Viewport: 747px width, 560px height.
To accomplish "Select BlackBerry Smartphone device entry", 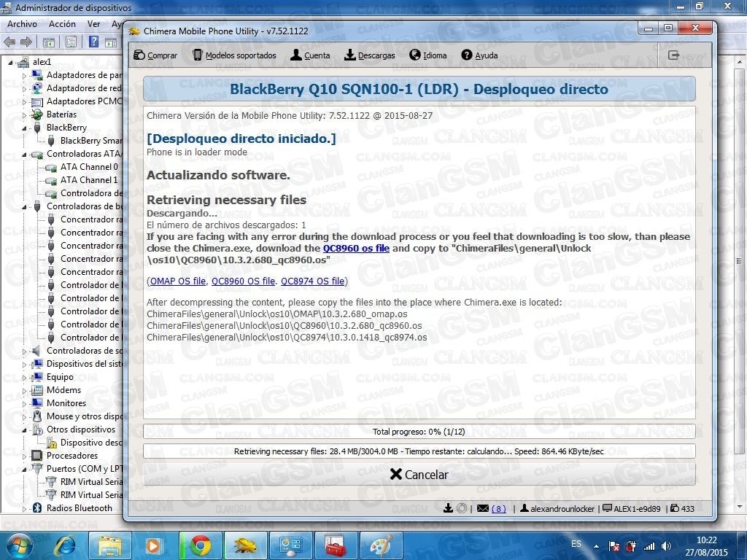I will [x=91, y=141].
